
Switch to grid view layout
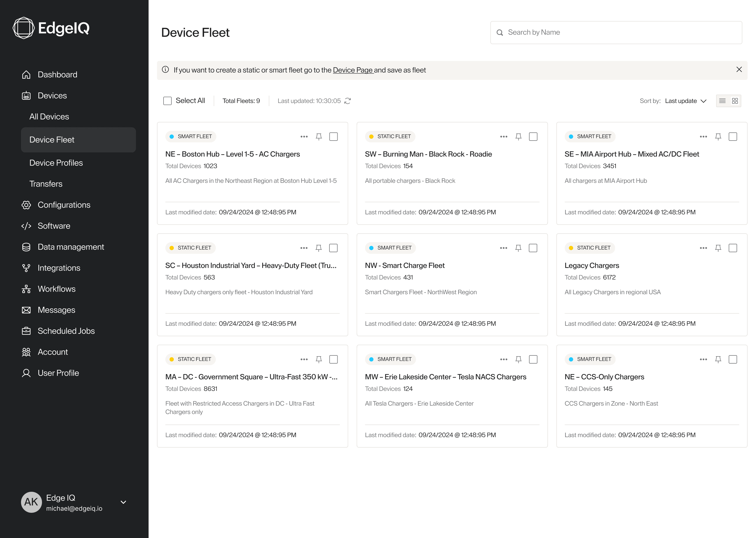[735, 101]
